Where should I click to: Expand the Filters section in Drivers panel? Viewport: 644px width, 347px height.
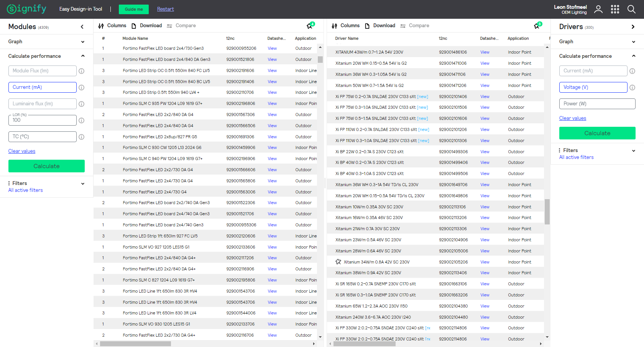pos(633,151)
